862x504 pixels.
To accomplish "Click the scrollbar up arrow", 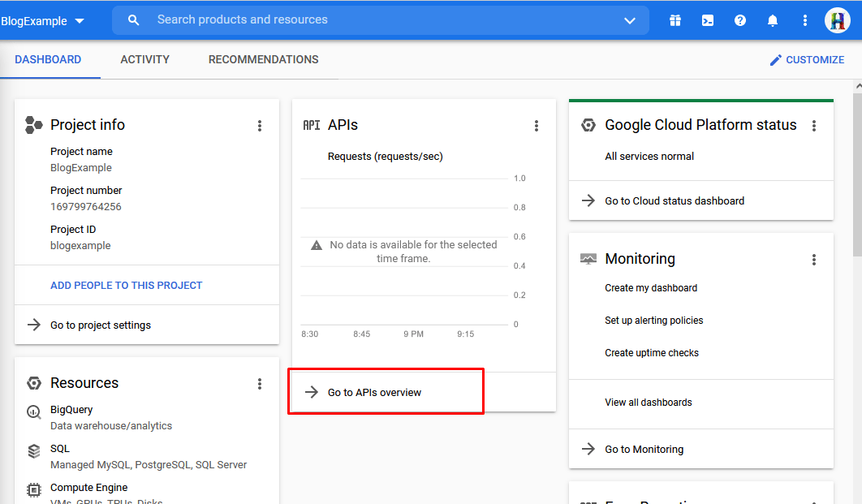I will 858,86.
